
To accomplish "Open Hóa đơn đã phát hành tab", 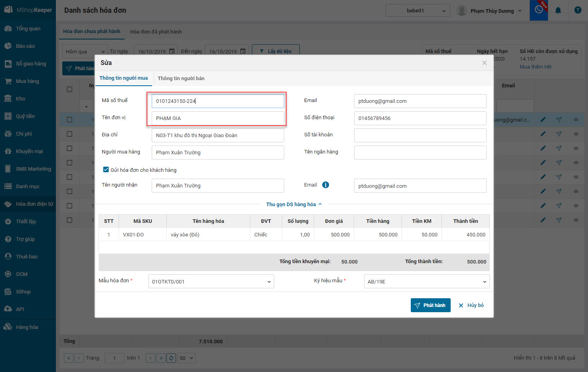I will coord(156,32).
